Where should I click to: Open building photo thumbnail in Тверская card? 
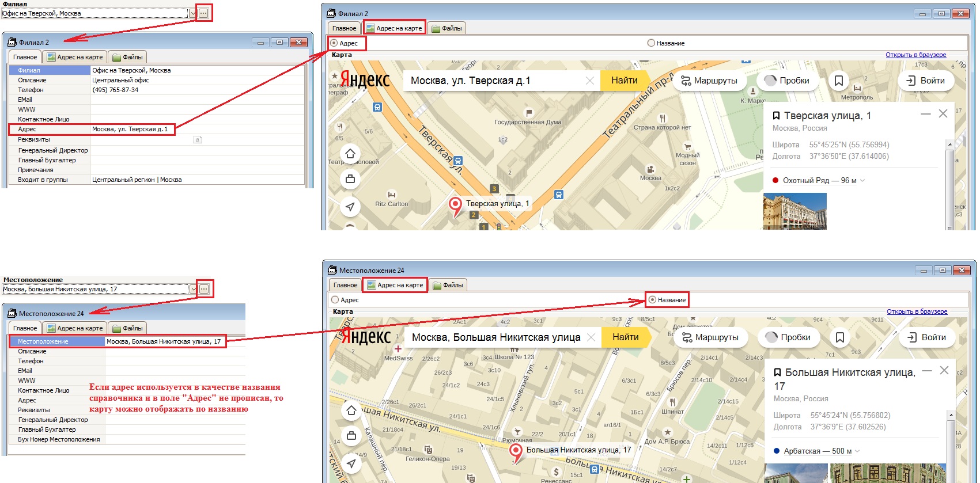[x=795, y=211]
